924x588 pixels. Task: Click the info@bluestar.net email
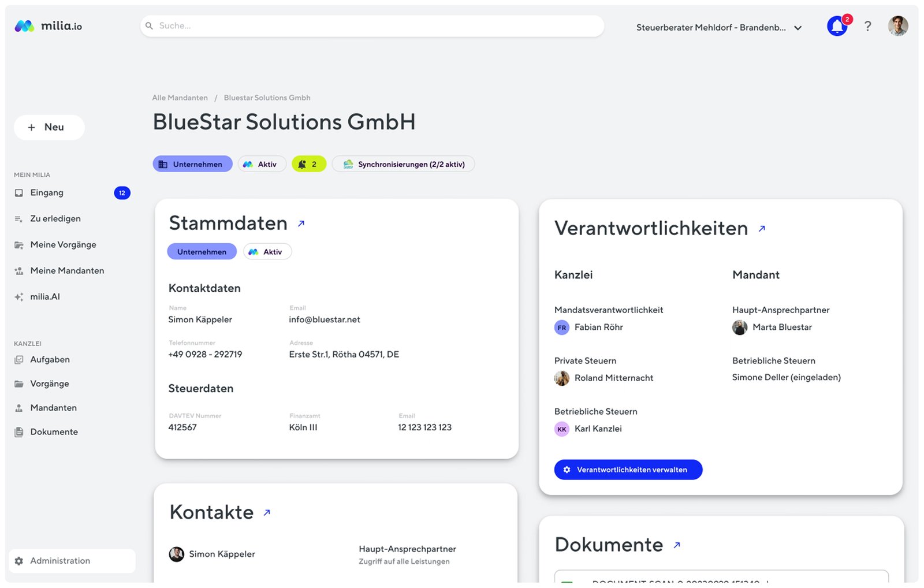point(325,319)
